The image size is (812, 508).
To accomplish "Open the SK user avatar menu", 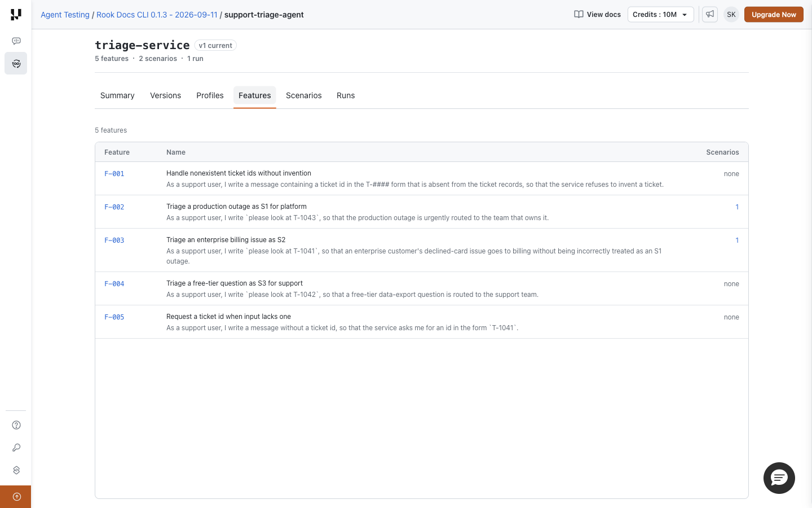I will point(731,15).
